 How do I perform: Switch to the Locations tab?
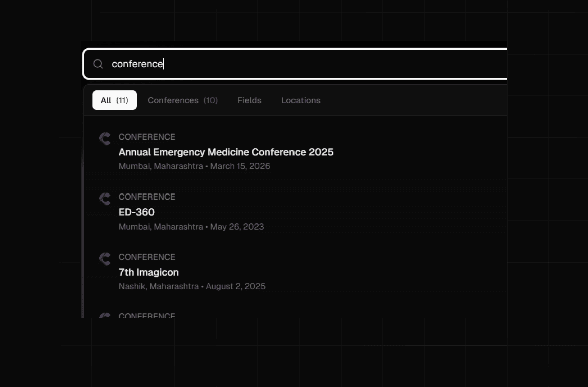(x=301, y=100)
